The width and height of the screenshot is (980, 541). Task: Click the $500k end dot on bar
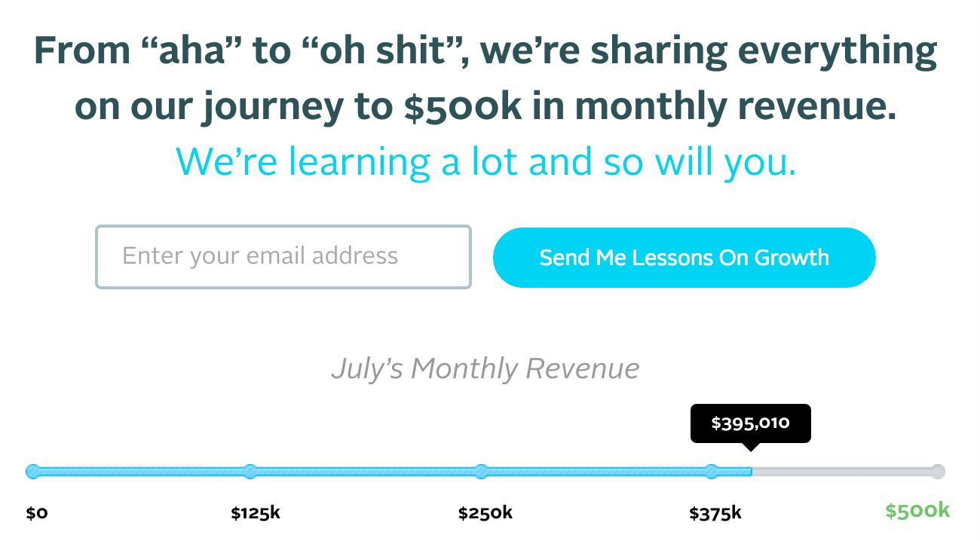(x=938, y=472)
